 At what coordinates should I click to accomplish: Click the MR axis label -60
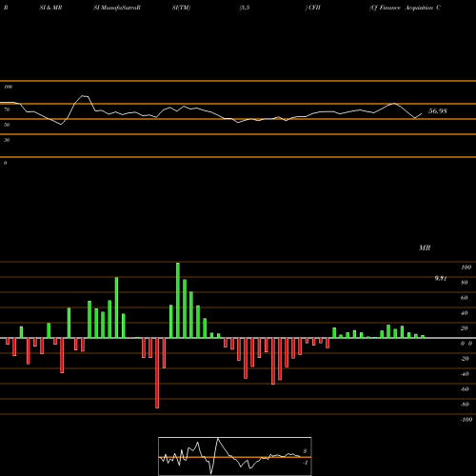pyautogui.click(x=465, y=389)
